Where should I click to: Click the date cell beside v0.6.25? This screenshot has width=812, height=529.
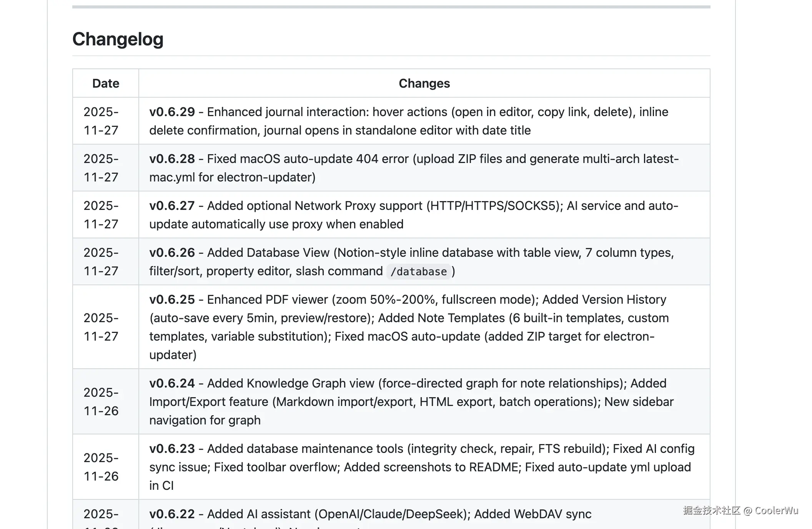(101, 327)
